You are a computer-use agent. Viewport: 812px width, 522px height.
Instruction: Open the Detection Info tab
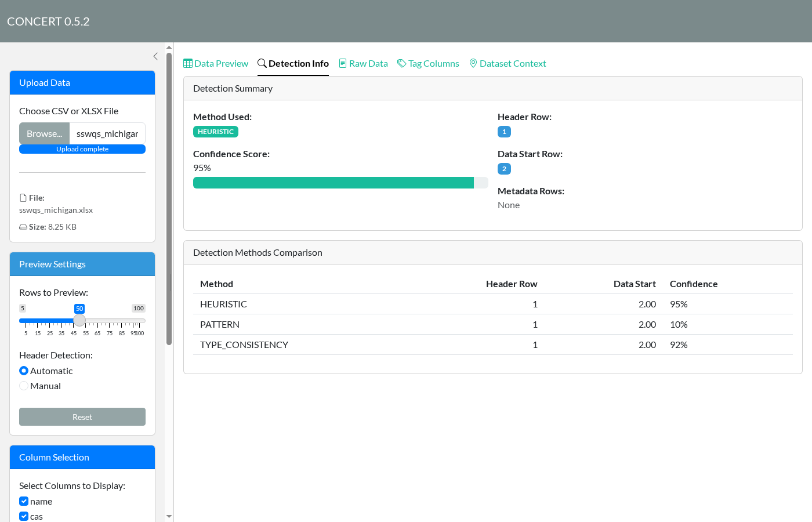click(293, 63)
